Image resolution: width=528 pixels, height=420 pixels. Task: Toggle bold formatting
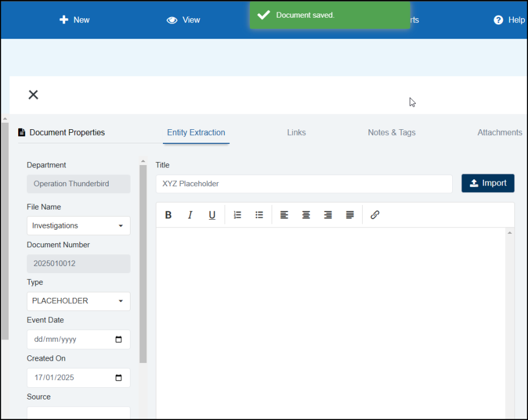click(168, 215)
